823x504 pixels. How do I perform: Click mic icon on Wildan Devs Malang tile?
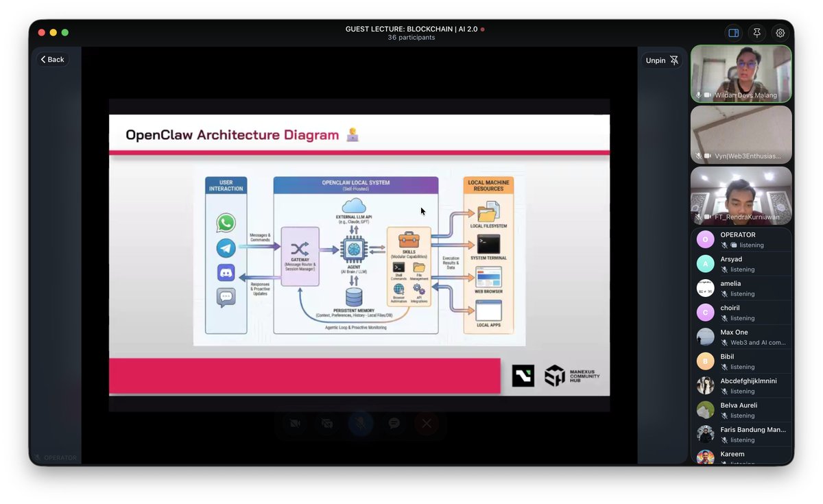[698, 95]
